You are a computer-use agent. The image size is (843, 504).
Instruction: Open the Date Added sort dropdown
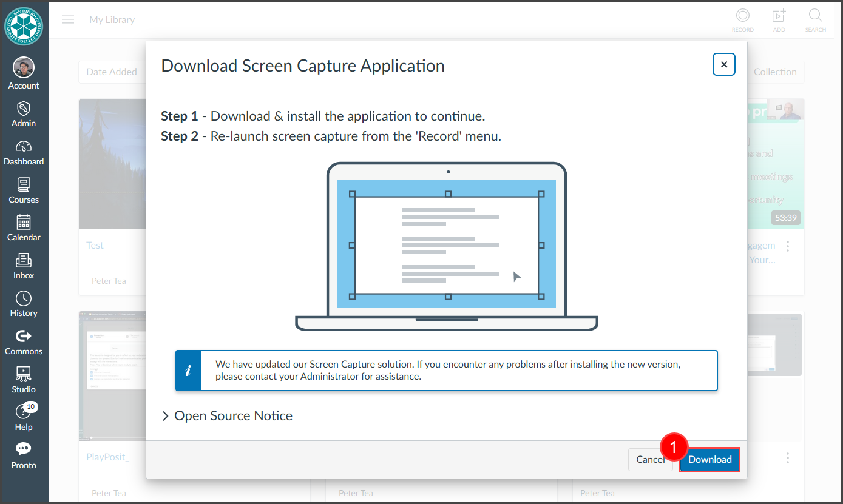coord(112,72)
